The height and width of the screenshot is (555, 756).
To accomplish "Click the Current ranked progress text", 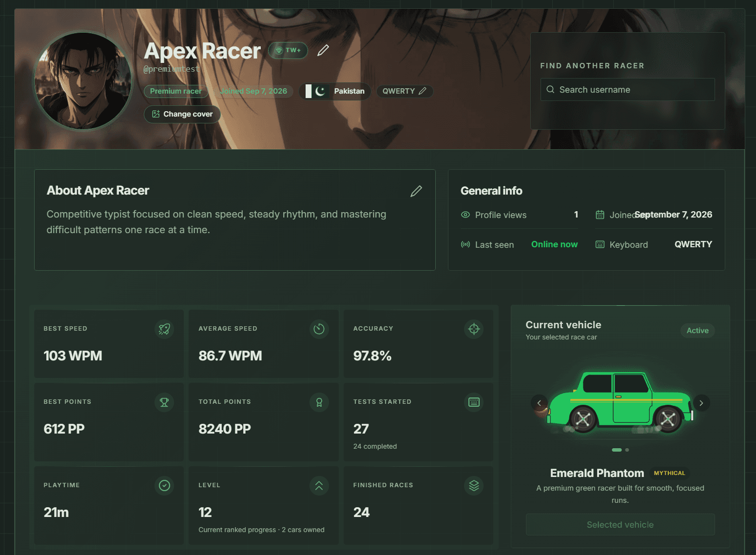I will [261, 530].
